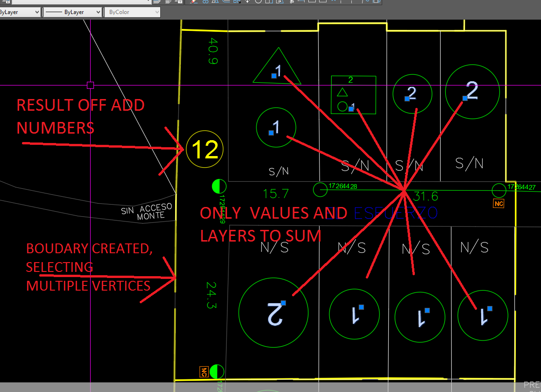
Task: Open the ByLayer linetype dropdown
Action: coord(72,12)
